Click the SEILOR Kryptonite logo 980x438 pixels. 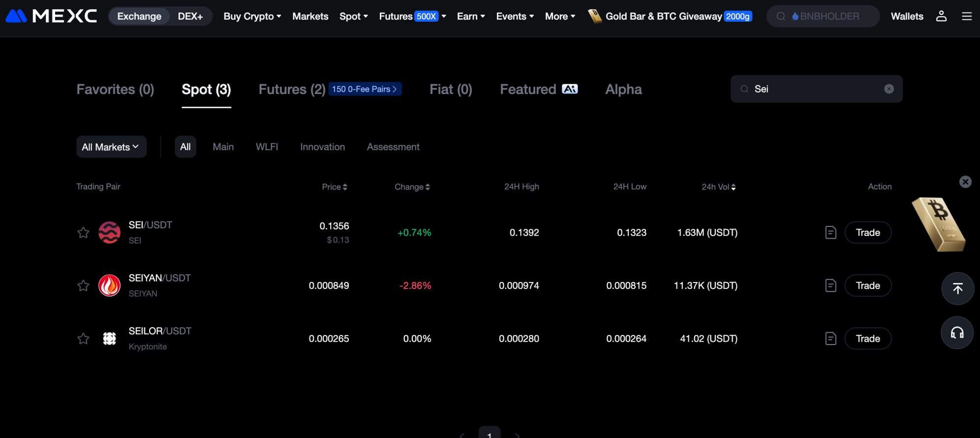(x=109, y=339)
